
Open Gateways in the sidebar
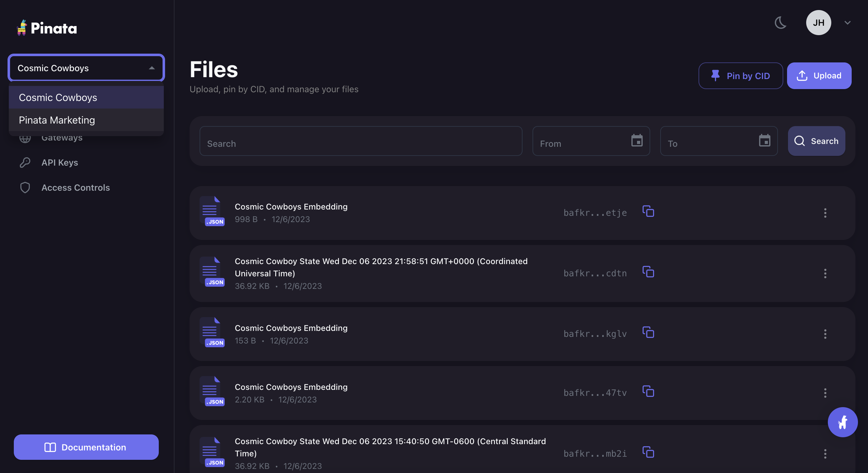pos(62,137)
